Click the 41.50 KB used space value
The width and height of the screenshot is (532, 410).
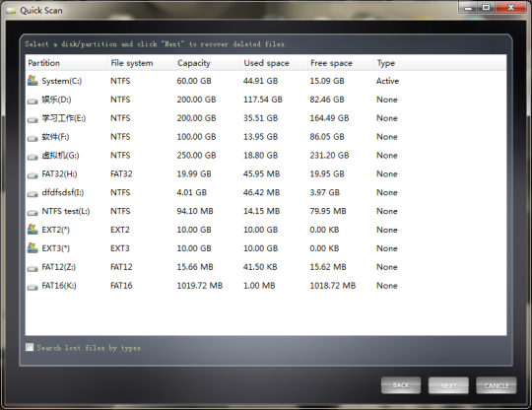pyautogui.click(x=260, y=267)
